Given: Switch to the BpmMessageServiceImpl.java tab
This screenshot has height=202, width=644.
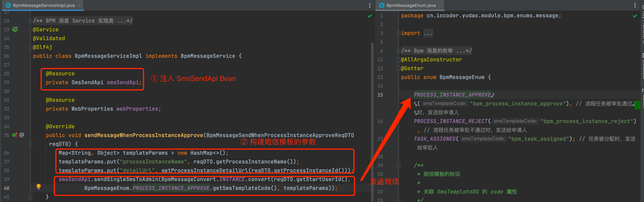Looking at the screenshot, I should tap(43, 5).
